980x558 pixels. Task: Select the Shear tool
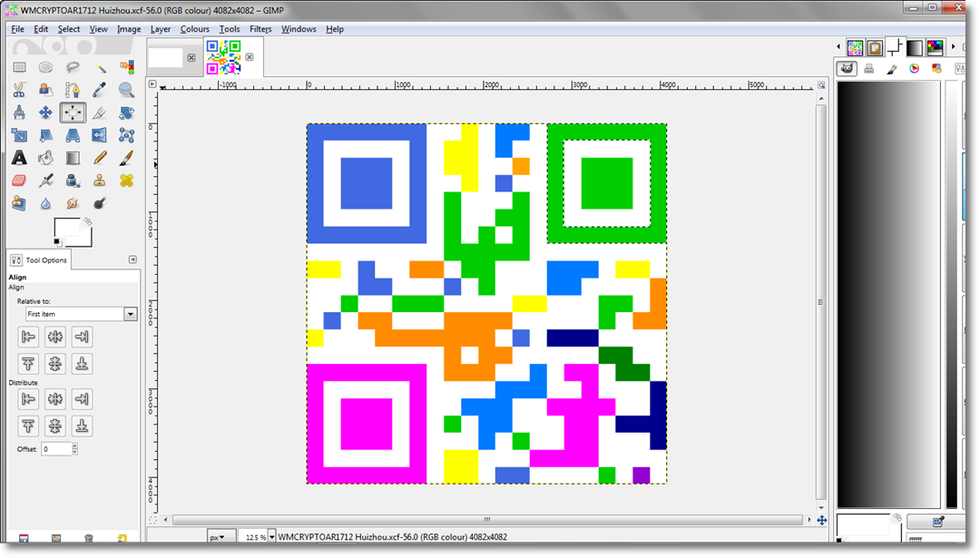coord(45,135)
